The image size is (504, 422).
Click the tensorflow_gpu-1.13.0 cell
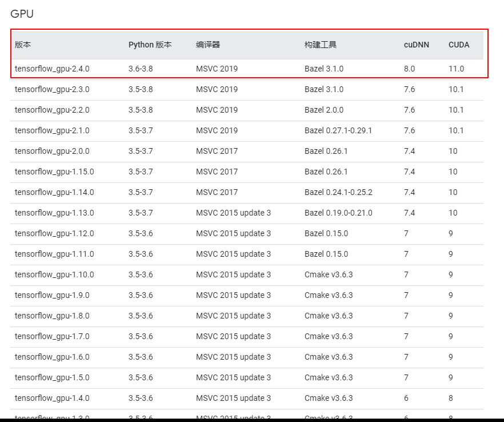tap(54, 213)
